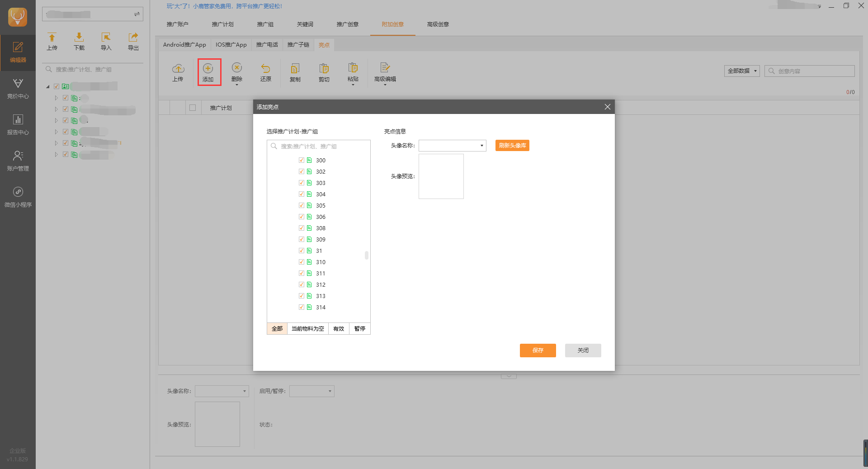Click the 创意内容 search field
This screenshot has width=868, height=469.
click(x=810, y=71)
